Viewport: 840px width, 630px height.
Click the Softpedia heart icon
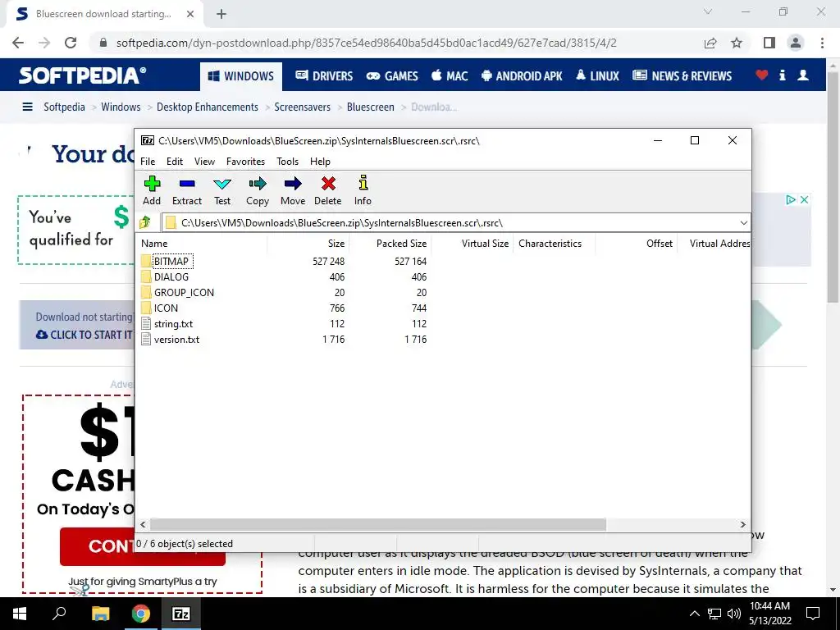click(x=761, y=75)
